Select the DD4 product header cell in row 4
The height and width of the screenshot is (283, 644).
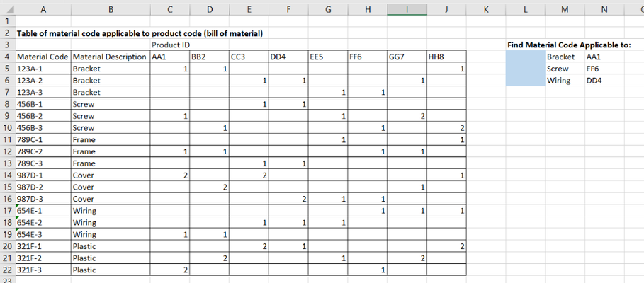288,57
